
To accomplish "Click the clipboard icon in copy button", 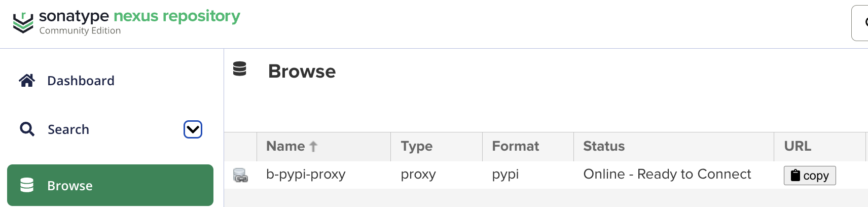I will click(795, 176).
